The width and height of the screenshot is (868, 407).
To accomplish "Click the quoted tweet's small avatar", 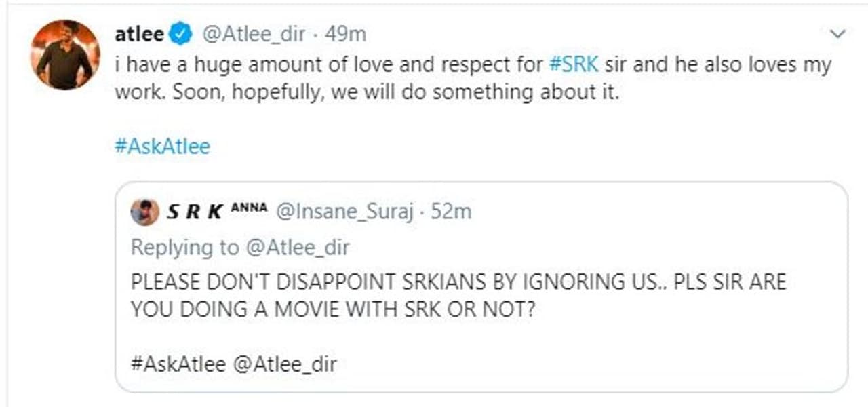I will pos(144,212).
